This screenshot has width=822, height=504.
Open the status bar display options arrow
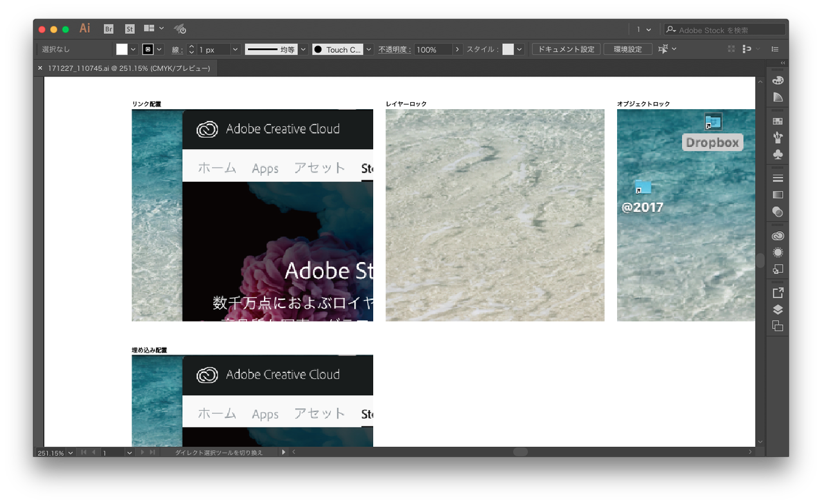tap(284, 453)
